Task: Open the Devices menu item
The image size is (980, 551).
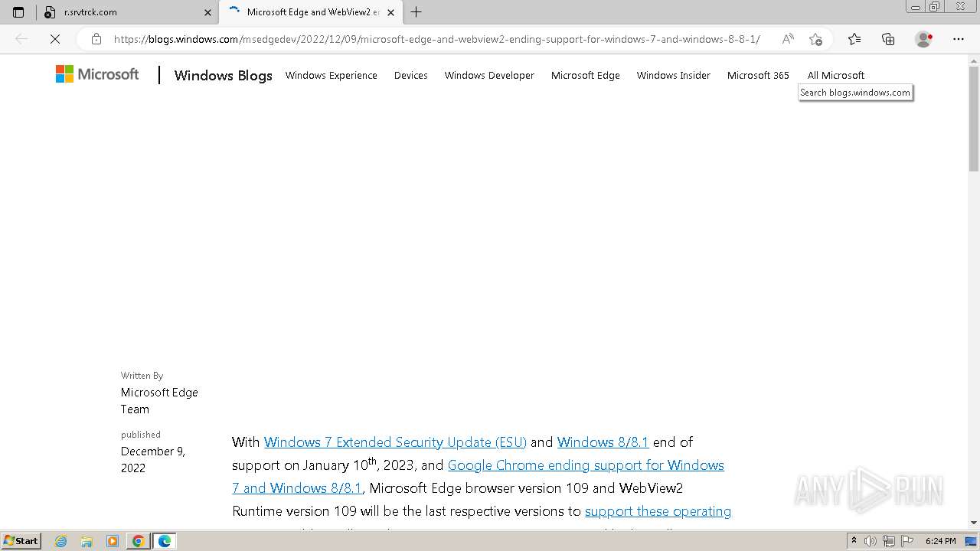Action: [x=411, y=75]
